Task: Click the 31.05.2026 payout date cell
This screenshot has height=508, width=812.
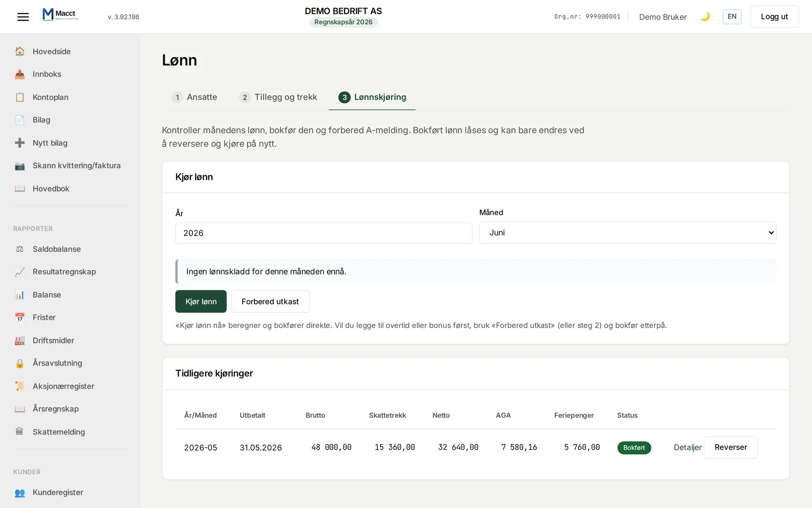Action: point(261,447)
